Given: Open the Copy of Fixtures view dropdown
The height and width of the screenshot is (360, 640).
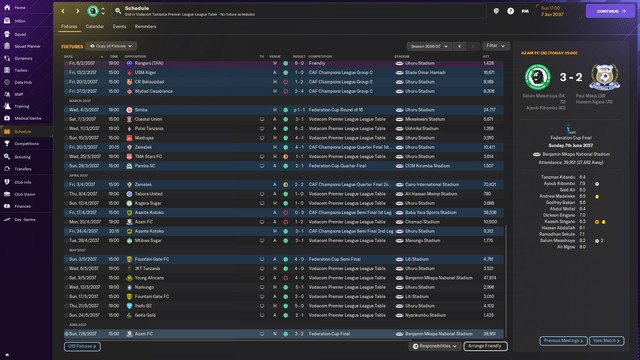Looking at the screenshot, I should point(111,46).
